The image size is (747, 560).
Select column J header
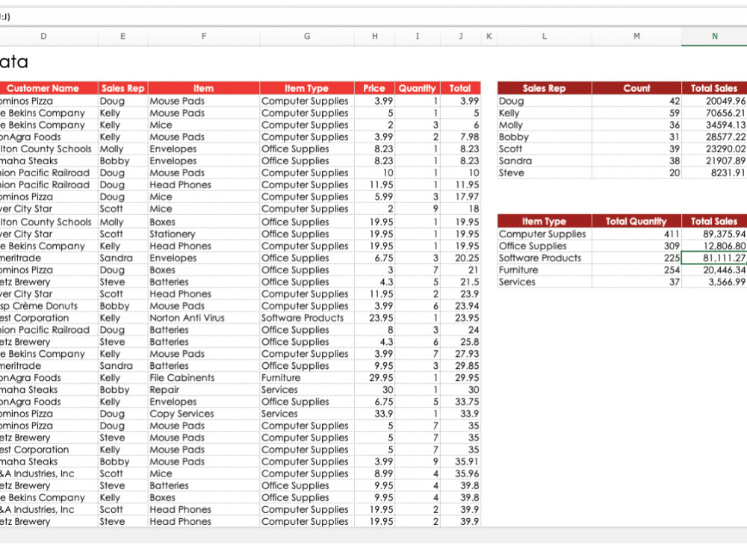pyautogui.click(x=461, y=36)
